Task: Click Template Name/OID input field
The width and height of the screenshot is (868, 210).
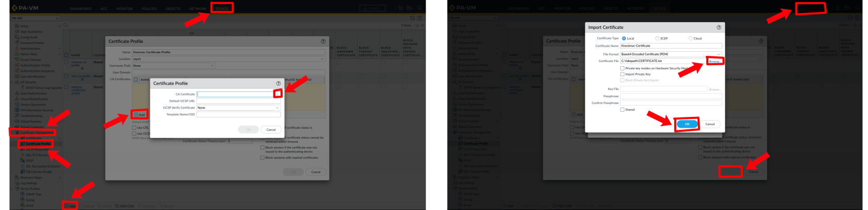Action: click(x=238, y=114)
